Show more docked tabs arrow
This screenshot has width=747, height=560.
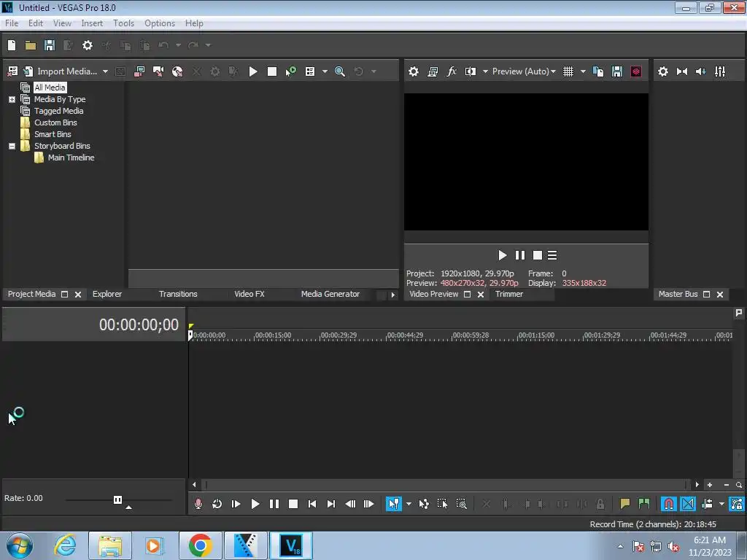pyautogui.click(x=393, y=295)
